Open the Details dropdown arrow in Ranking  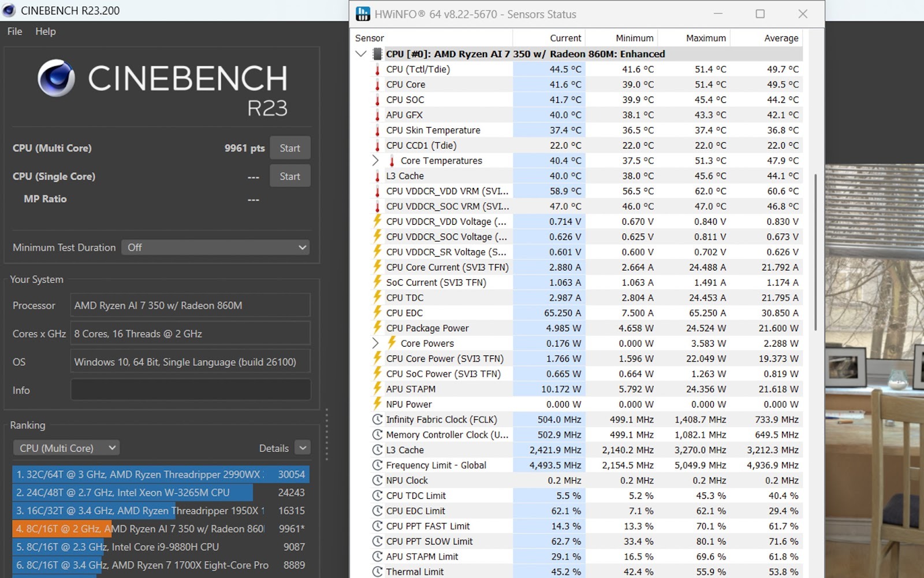[303, 448]
